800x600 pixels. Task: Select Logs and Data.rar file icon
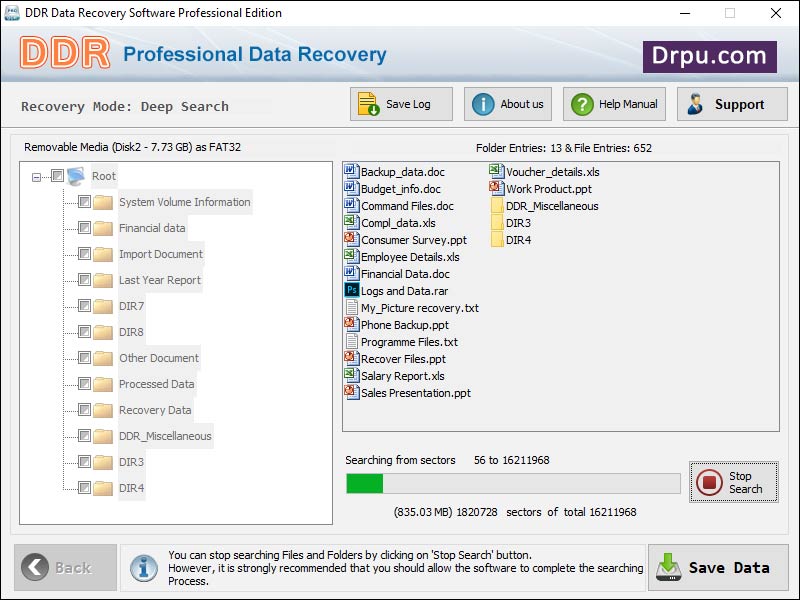352,290
